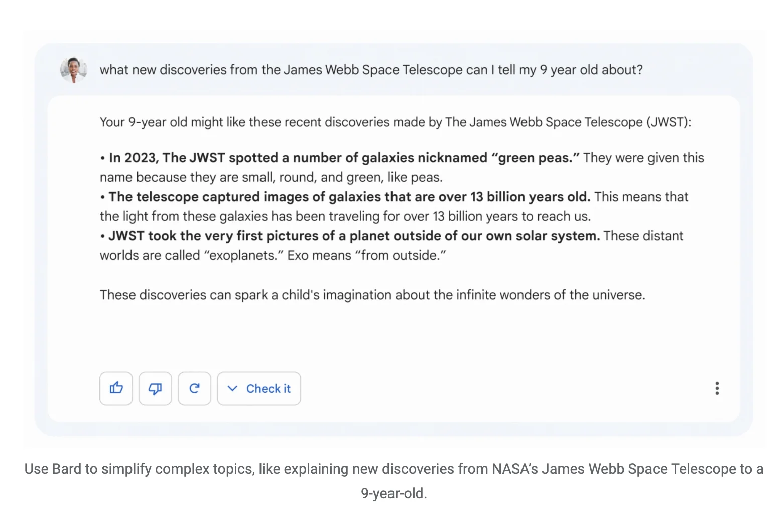Open the three-dot more options menu

coord(717,388)
